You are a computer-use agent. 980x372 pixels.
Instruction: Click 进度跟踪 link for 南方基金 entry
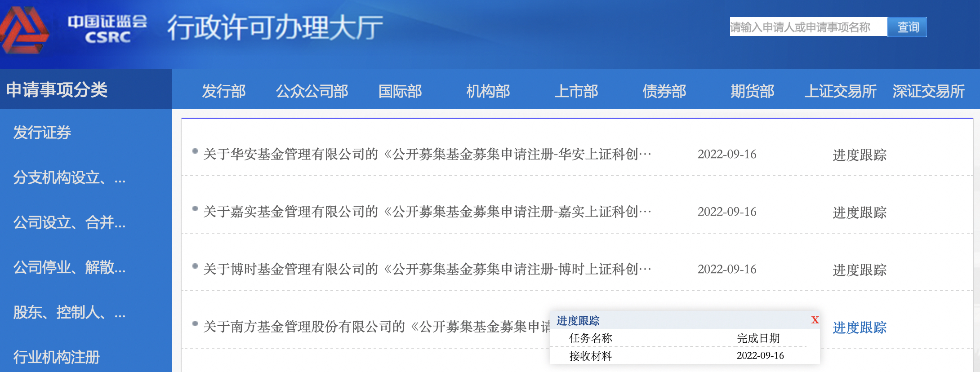click(x=859, y=328)
